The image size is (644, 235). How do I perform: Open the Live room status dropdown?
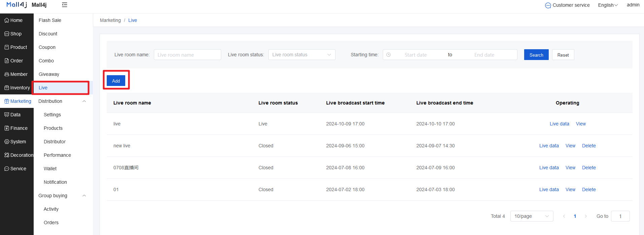[x=302, y=55]
